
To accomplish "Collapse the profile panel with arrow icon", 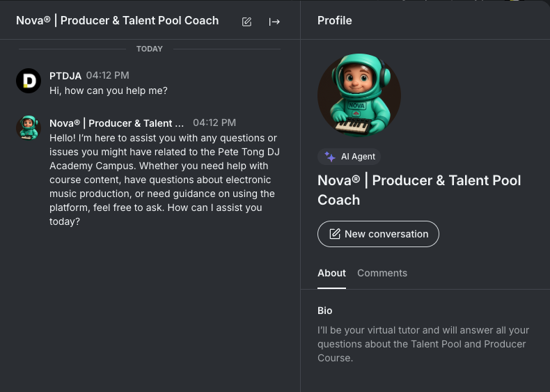I will 274,22.
